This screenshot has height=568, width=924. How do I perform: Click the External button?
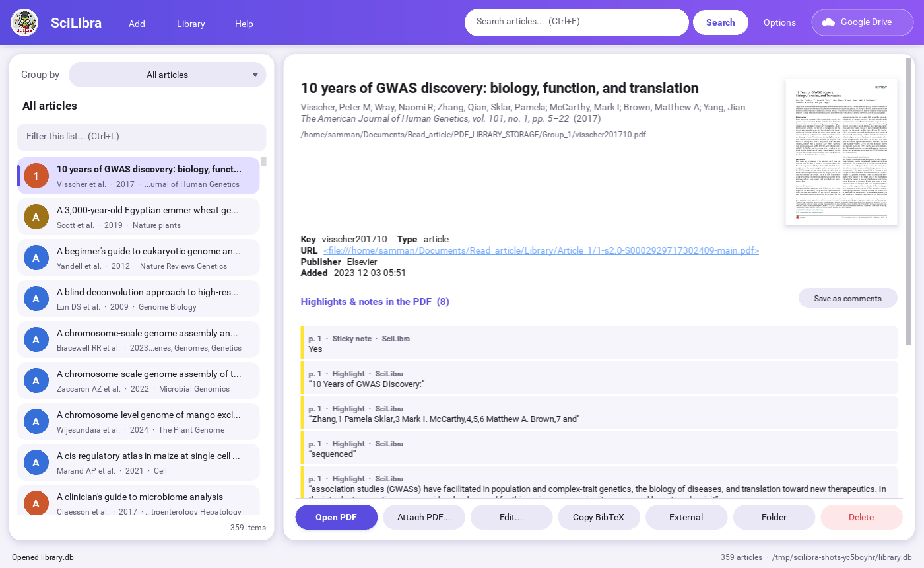click(x=686, y=517)
